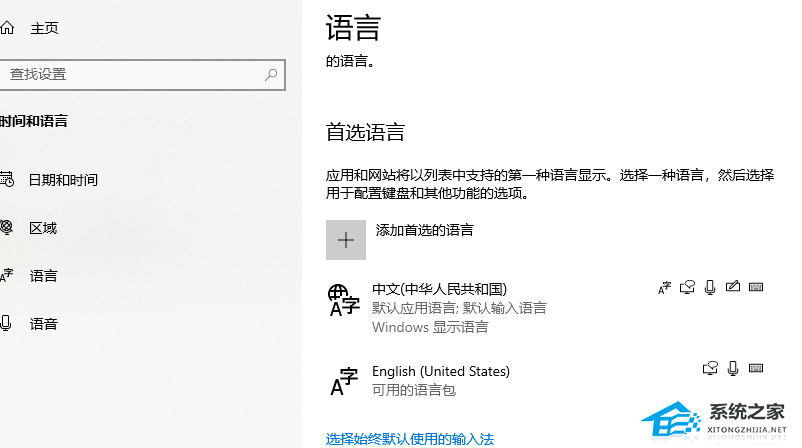
Task: Click into the 查找设置 search field
Action: [142, 75]
